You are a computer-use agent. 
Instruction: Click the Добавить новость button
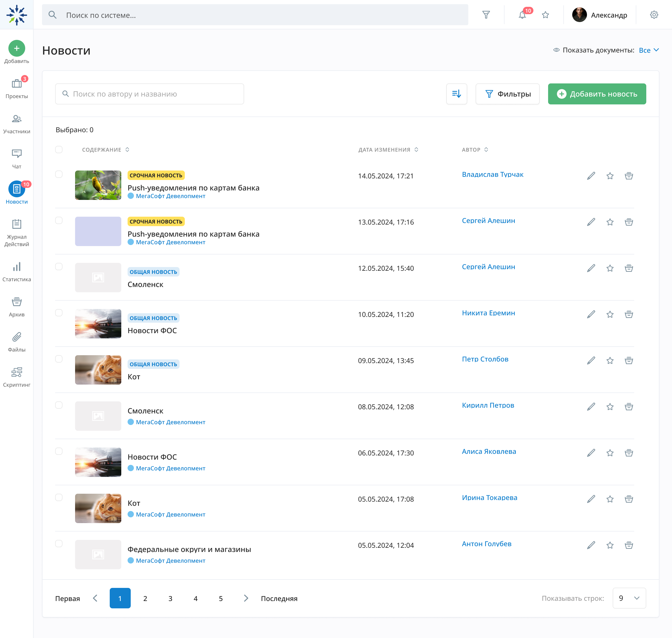click(596, 94)
